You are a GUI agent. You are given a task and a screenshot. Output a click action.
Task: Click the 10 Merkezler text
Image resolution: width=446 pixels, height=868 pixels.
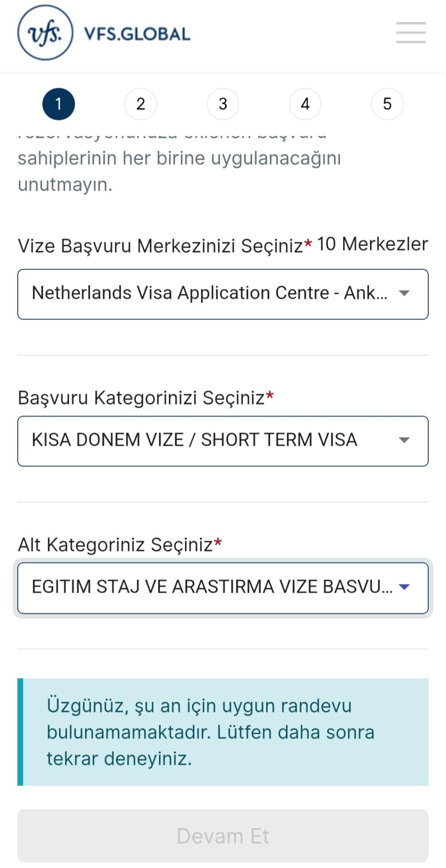coord(372,244)
